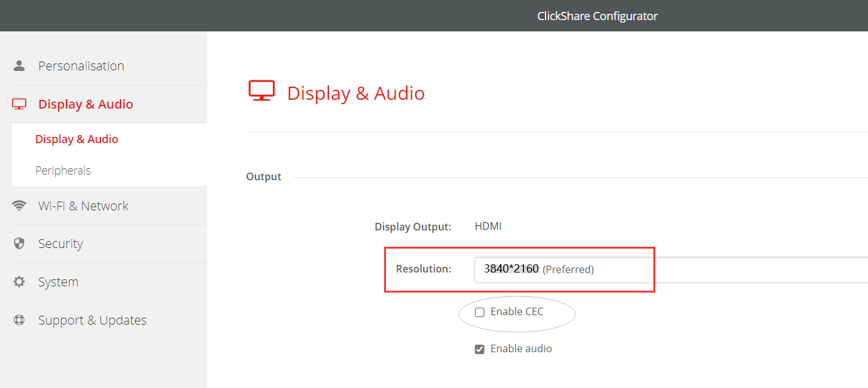
Task: Click the Support & Updates lifebuoy icon
Action: tap(19, 320)
